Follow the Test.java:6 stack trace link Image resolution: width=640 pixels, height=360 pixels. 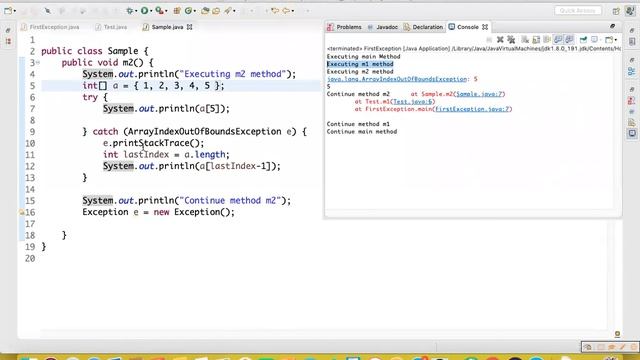pos(413,102)
